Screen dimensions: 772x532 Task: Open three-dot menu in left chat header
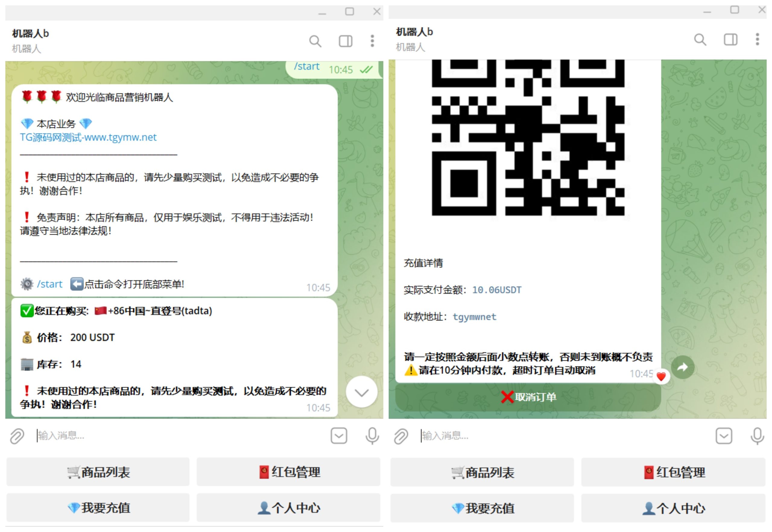click(372, 41)
